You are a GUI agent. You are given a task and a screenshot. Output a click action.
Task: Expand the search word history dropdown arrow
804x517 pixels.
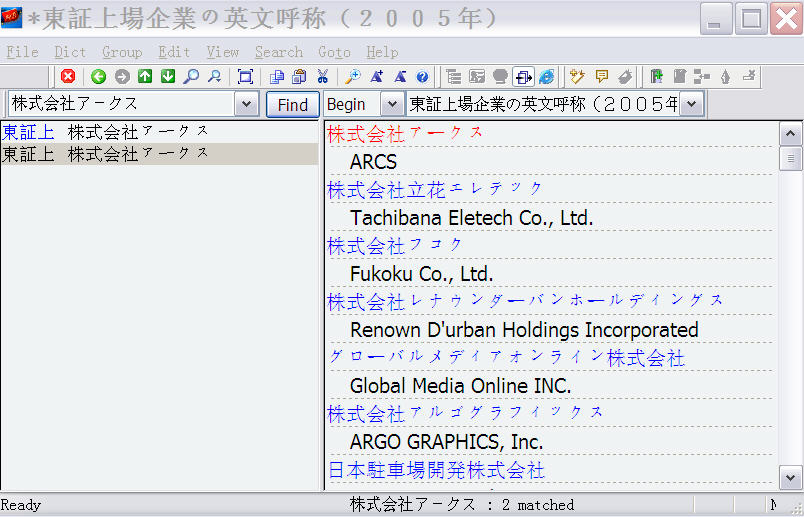[247, 104]
